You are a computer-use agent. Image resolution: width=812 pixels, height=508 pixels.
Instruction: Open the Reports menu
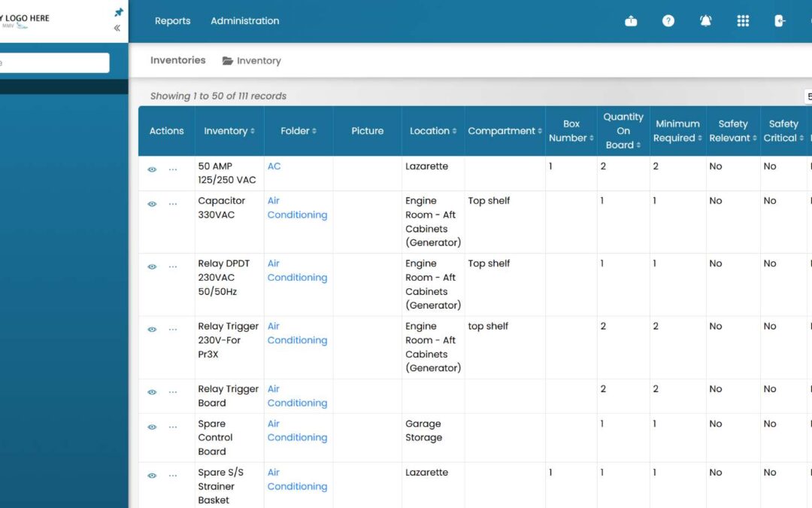point(172,21)
